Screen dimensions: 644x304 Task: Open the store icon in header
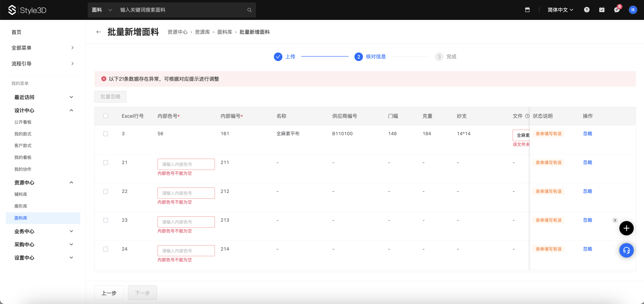(x=527, y=10)
